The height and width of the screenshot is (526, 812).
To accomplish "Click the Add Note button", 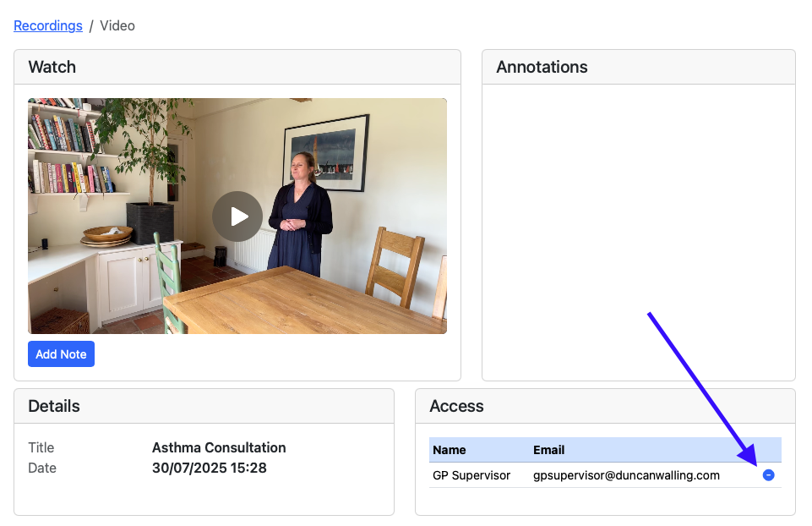I will 61,354.
